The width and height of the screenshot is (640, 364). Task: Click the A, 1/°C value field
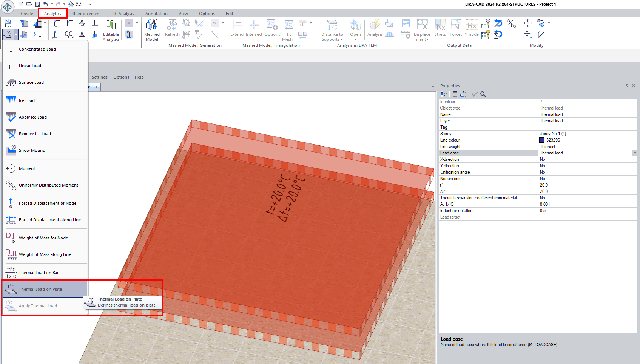pos(587,204)
